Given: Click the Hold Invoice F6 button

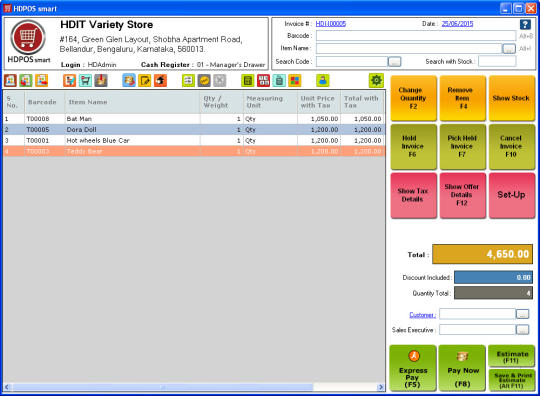Looking at the screenshot, I should coord(413,147).
